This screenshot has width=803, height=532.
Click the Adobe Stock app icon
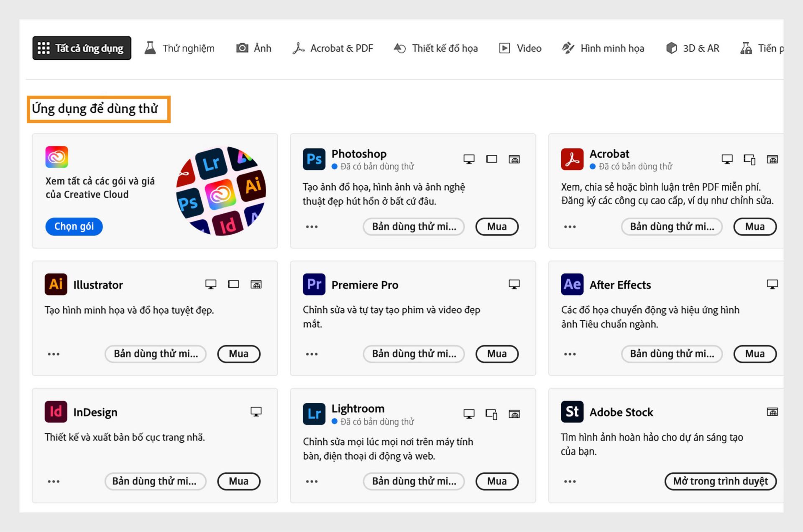[x=572, y=412]
